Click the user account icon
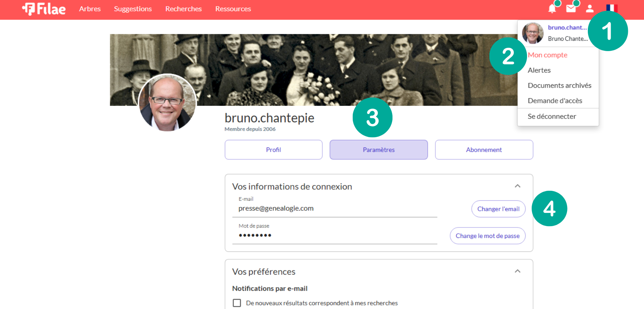The height and width of the screenshot is (309, 644). [x=590, y=9]
